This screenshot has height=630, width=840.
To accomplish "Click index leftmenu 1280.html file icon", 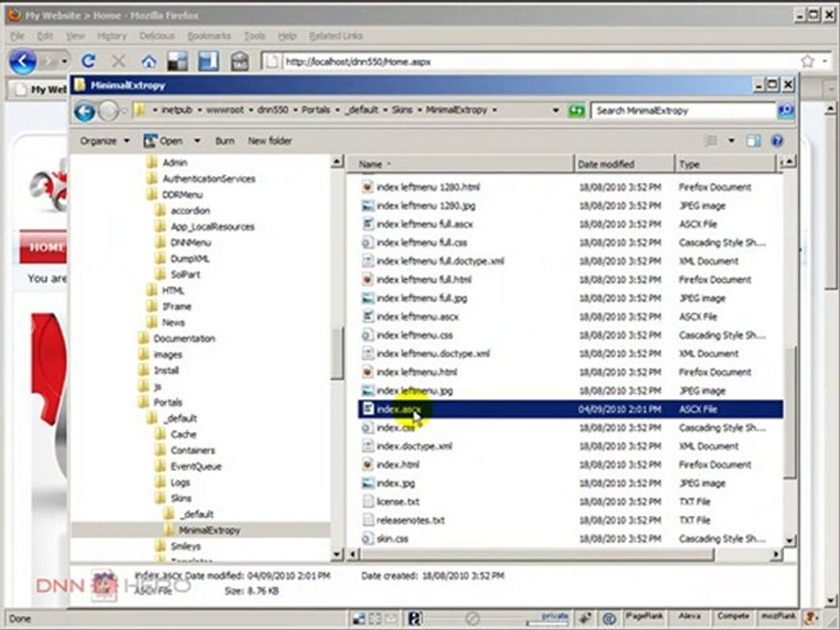I will coord(367,187).
